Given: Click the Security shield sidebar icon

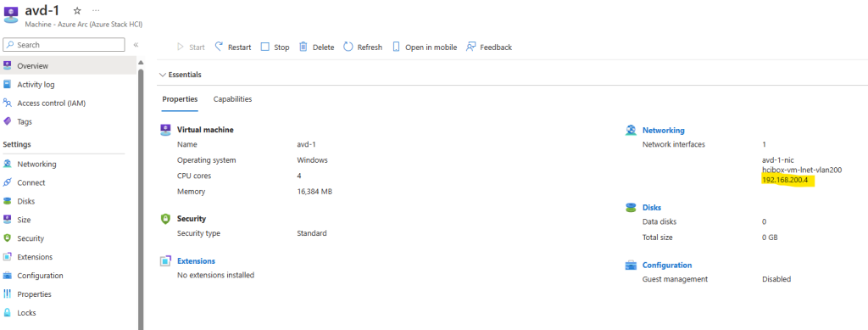Looking at the screenshot, I should [7, 238].
